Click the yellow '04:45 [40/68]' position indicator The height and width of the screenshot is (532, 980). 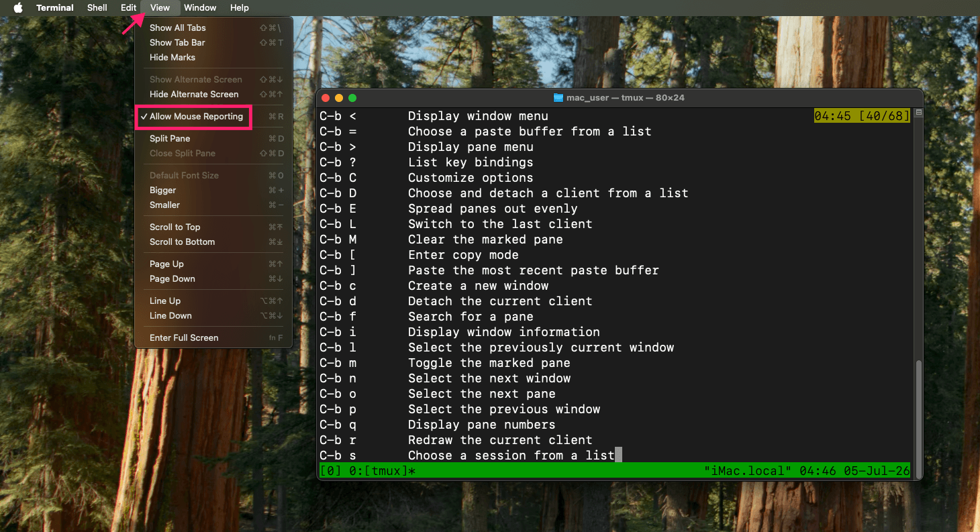coord(862,116)
